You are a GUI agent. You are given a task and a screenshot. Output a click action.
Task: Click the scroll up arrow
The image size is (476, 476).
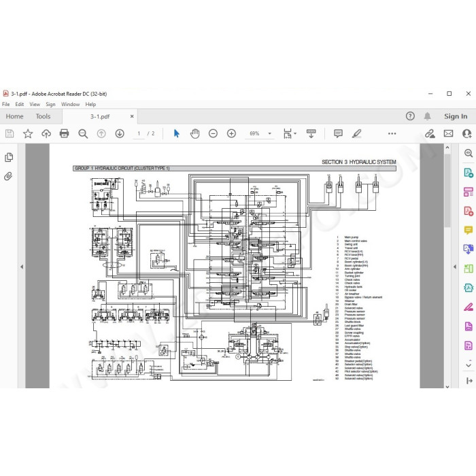pyautogui.click(x=447, y=148)
